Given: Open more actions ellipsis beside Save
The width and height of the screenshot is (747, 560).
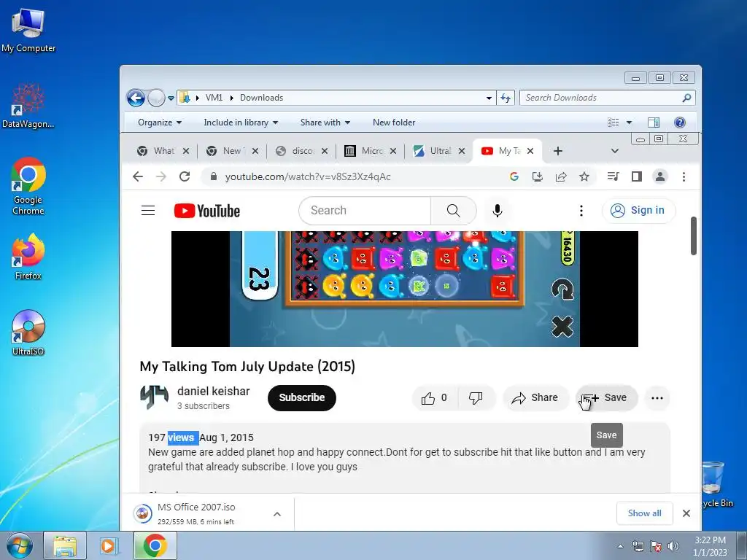Looking at the screenshot, I should [x=657, y=398].
